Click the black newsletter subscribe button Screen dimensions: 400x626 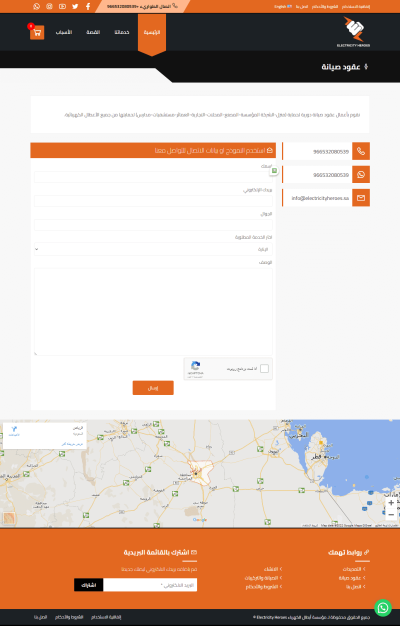89,585
